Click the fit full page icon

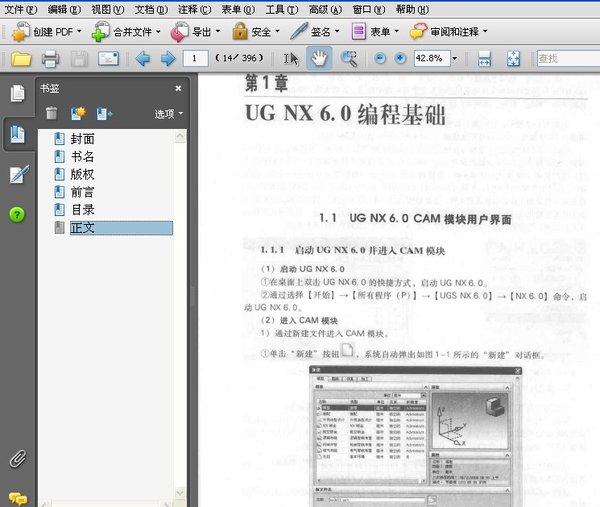click(x=513, y=59)
